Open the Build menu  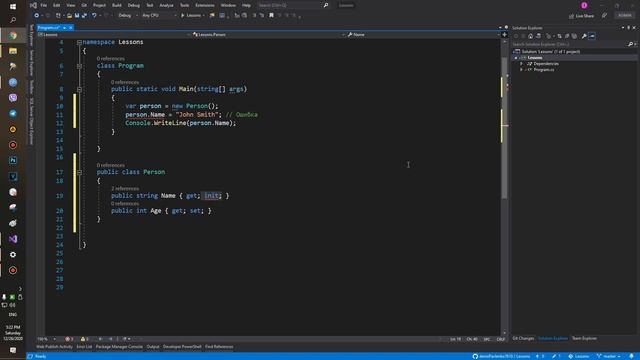[x=117, y=5]
